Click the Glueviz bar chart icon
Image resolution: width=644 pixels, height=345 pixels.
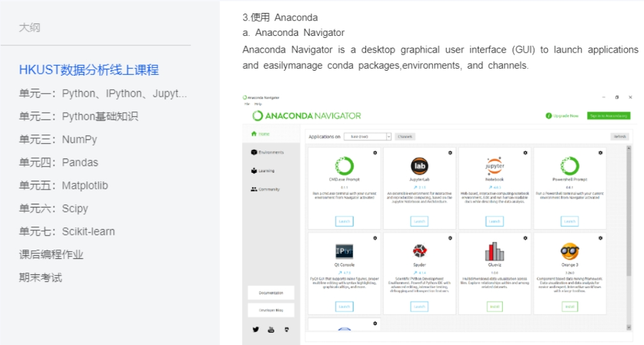click(495, 251)
